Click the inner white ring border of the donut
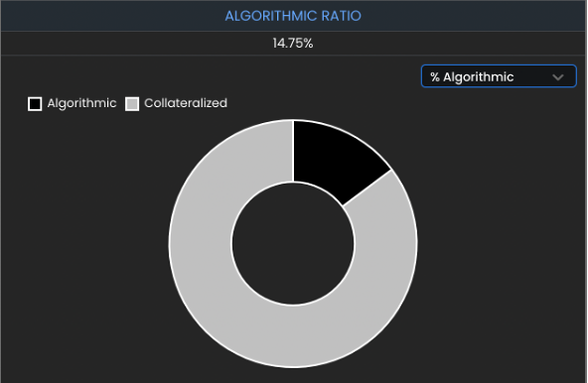 coord(232,243)
